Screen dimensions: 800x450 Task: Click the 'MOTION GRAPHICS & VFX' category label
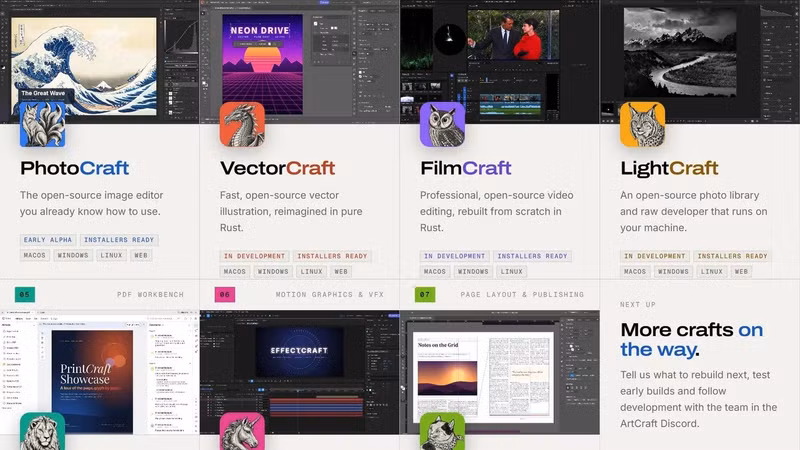pyautogui.click(x=330, y=294)
